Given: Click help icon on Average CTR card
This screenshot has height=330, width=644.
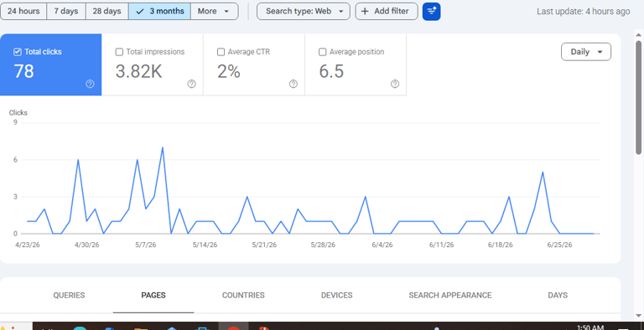Looking at the screenshot, I should [x=293, y=84].
